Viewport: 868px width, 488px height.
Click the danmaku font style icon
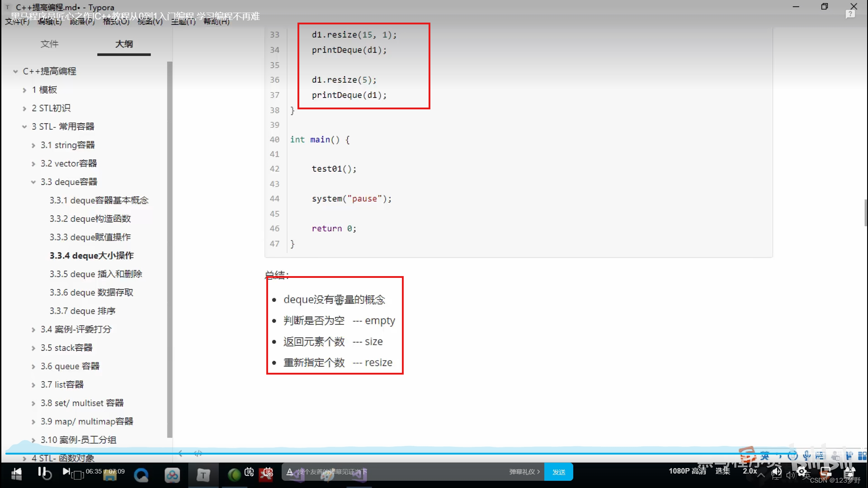pos(290,472)
